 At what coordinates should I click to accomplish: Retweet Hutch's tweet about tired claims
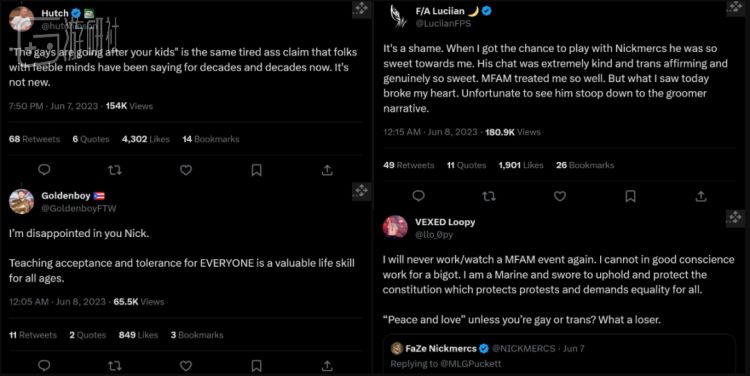pos(115,170)
